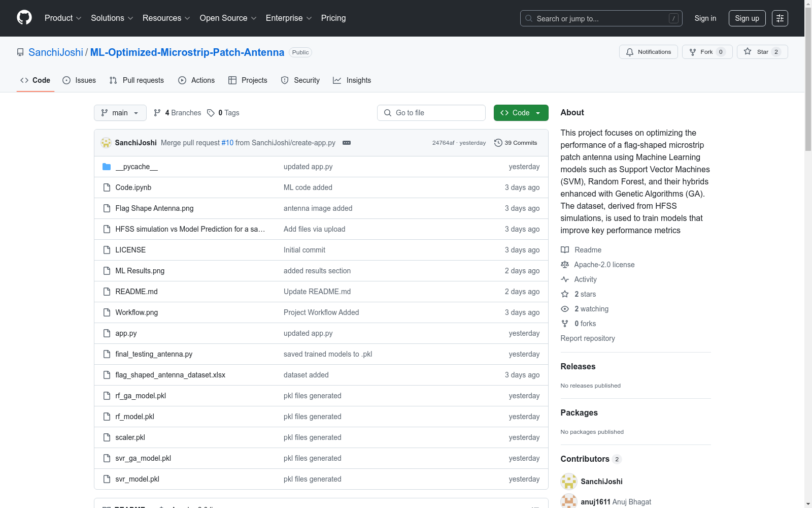Click the Readme book icon
This screenshot has width=812, height=508.
point(565,250)
